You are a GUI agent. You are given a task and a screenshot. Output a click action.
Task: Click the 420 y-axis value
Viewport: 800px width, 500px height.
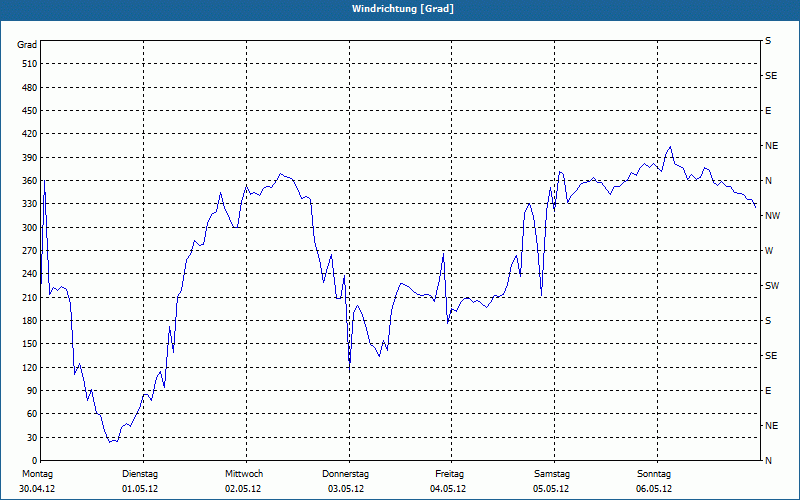coord(30,134)
